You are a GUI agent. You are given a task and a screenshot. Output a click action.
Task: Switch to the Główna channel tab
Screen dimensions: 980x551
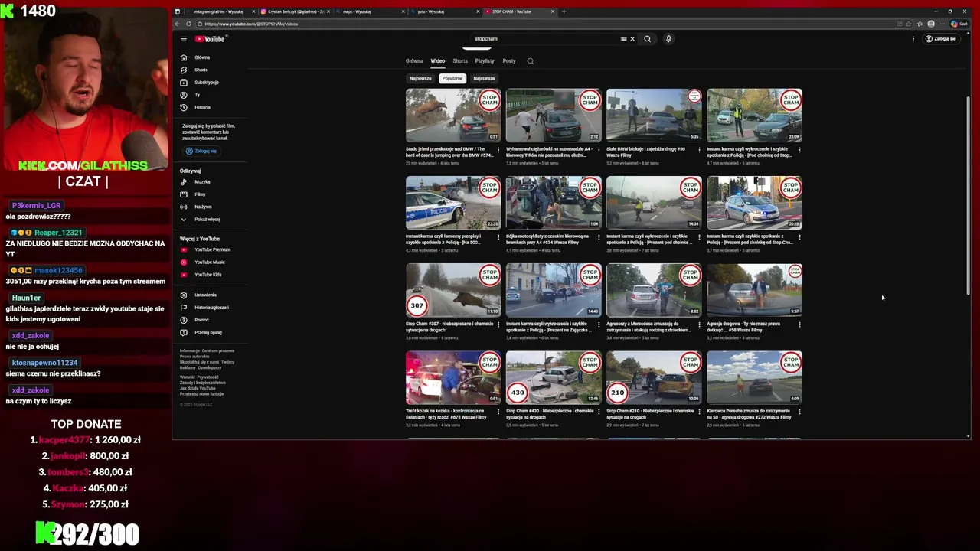tap(414, 61)
